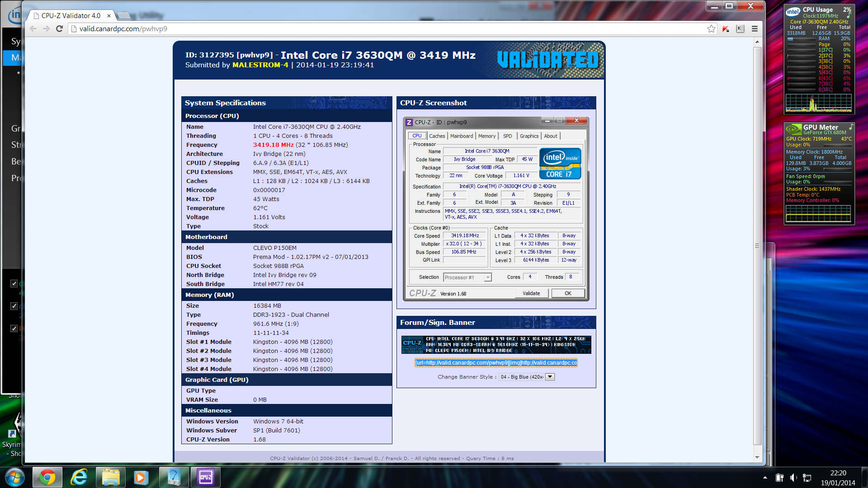This screenshot has width=868, height=488.
Task: Launch Internet Explorer from the taskbar
Action: coord(79,477)
